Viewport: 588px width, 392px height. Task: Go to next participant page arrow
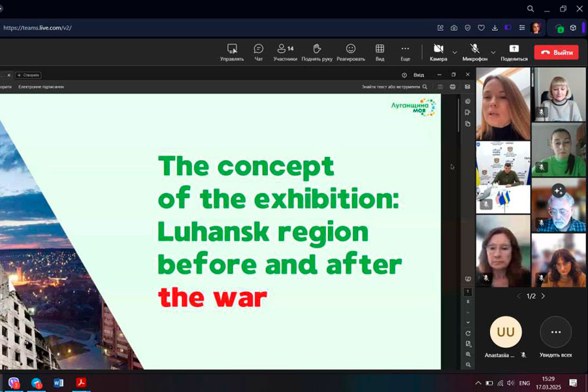point(543,296)
